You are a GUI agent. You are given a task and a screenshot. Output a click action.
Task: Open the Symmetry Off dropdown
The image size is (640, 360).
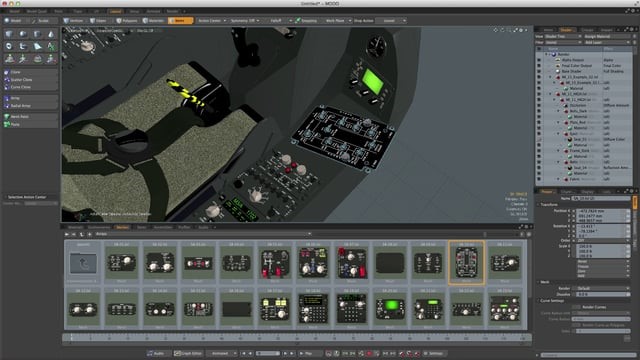point(245,20)
